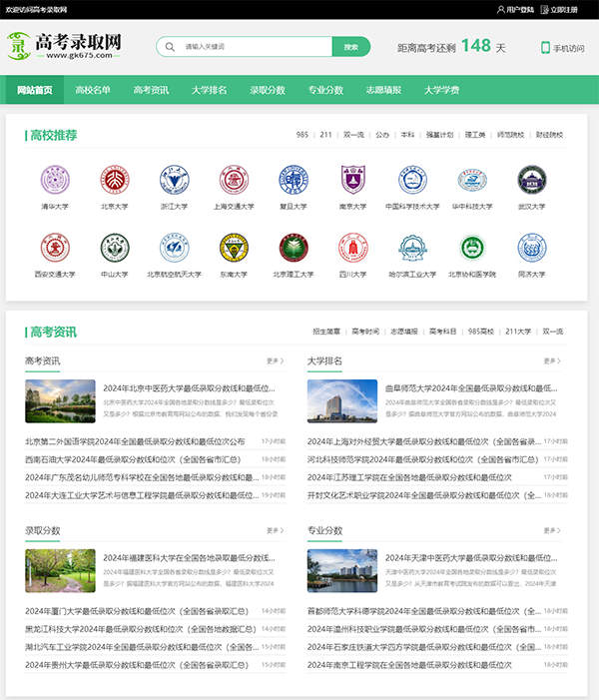Open 北京航空航天大学 emblem
Viewport: 599px width, 700px height.
coord(174,248)
